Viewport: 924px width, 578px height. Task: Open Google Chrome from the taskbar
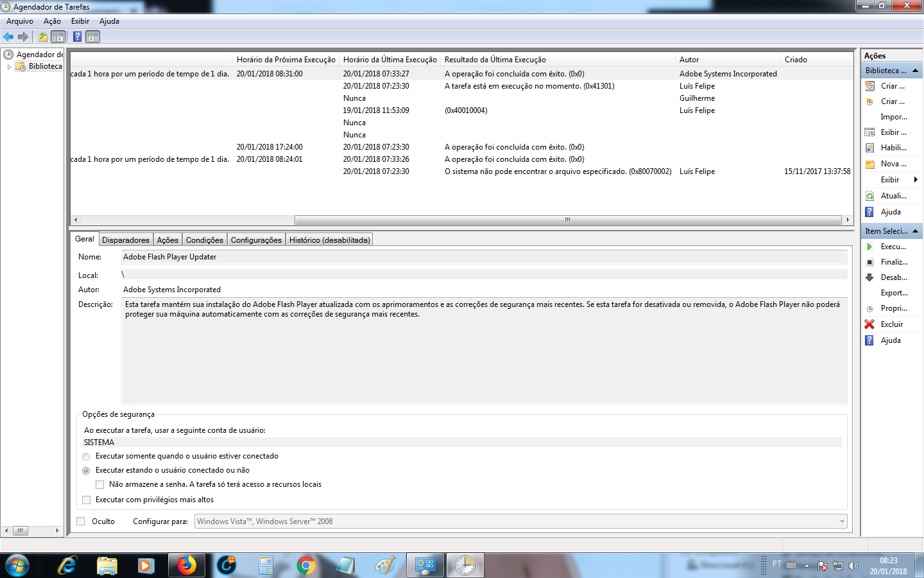click(306, 565)
